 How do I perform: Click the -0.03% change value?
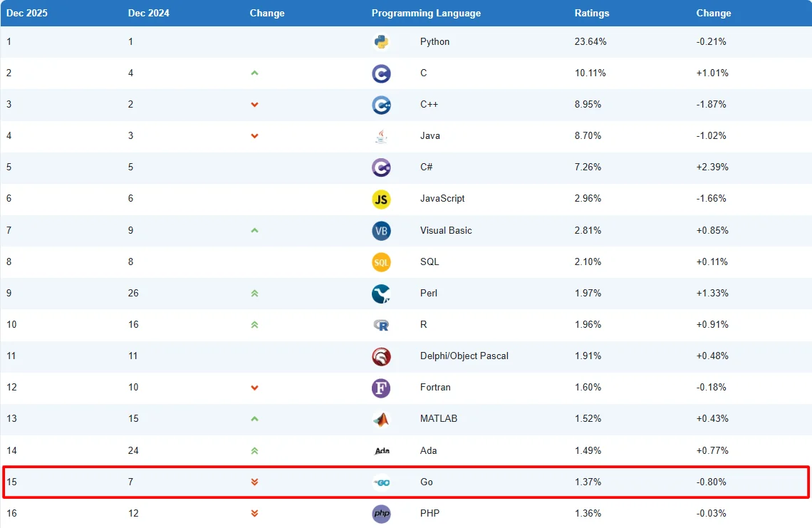(x=711, y=513)
